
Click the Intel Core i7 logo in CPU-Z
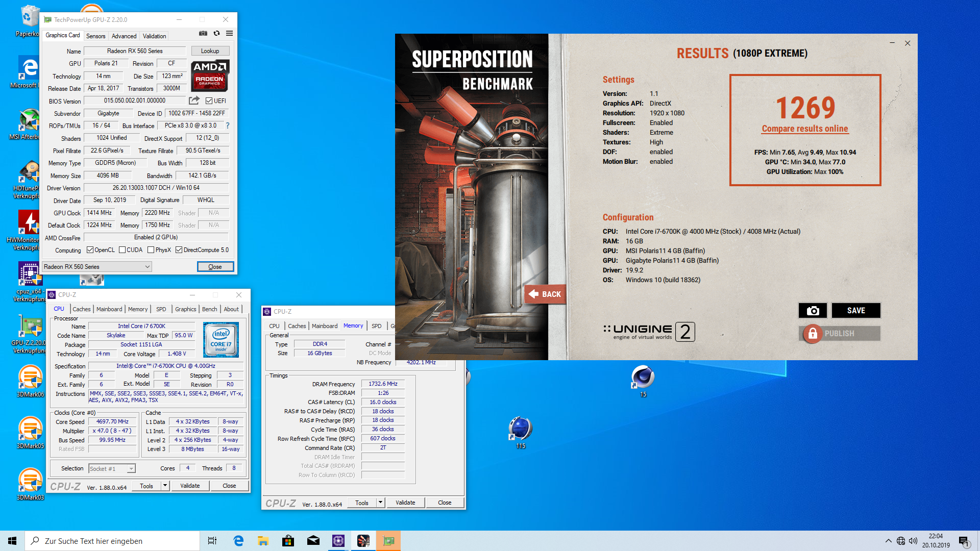click(x=220, y=339)
